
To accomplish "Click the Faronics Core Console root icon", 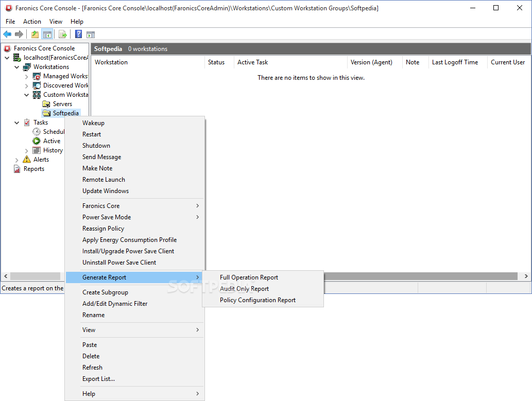I will pos(7,48).
